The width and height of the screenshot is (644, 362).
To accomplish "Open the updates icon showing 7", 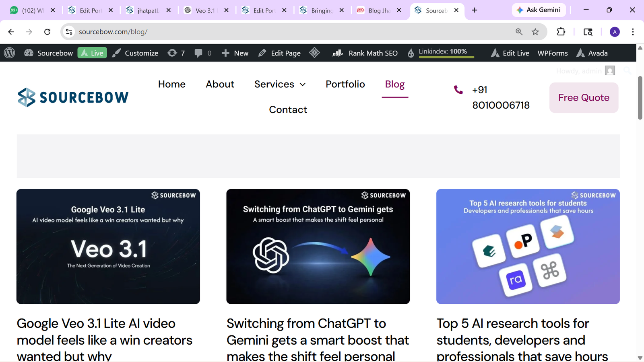I will pyautogui.click(x=176, y=53).
